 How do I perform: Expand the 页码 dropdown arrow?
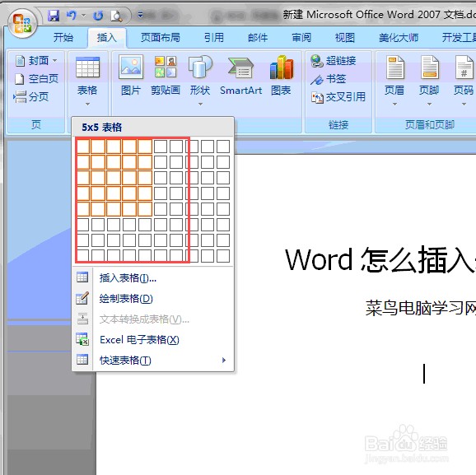pos(464,104)
